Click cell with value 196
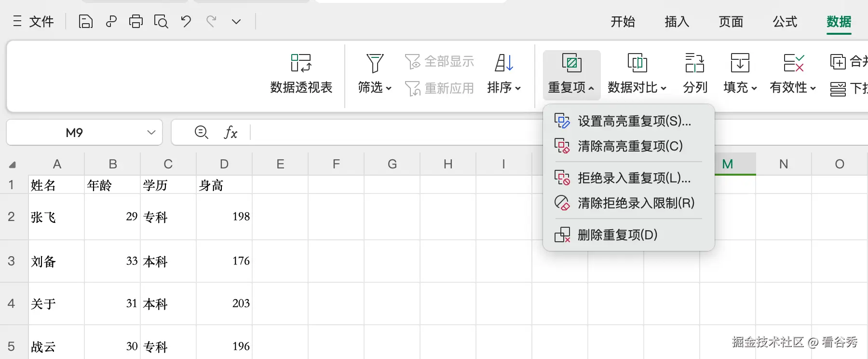Screen dimensions: 868x359 [224, 343]
